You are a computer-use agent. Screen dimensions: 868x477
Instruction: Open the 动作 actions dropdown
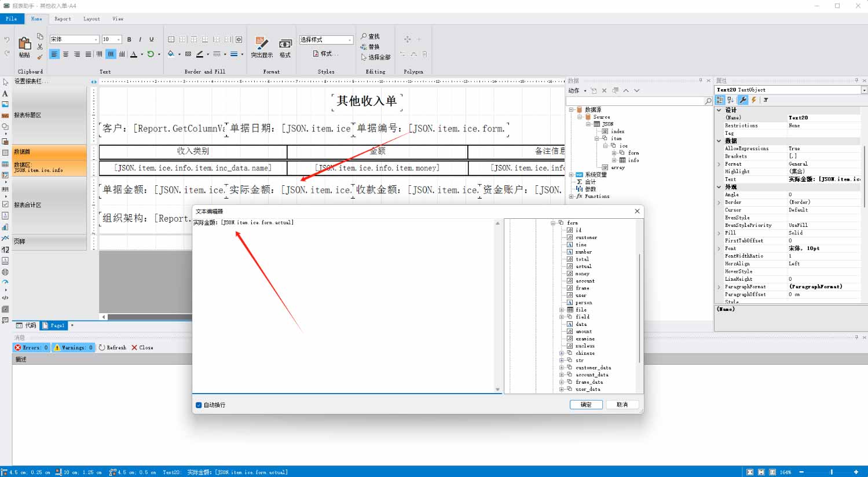(577, 90)
